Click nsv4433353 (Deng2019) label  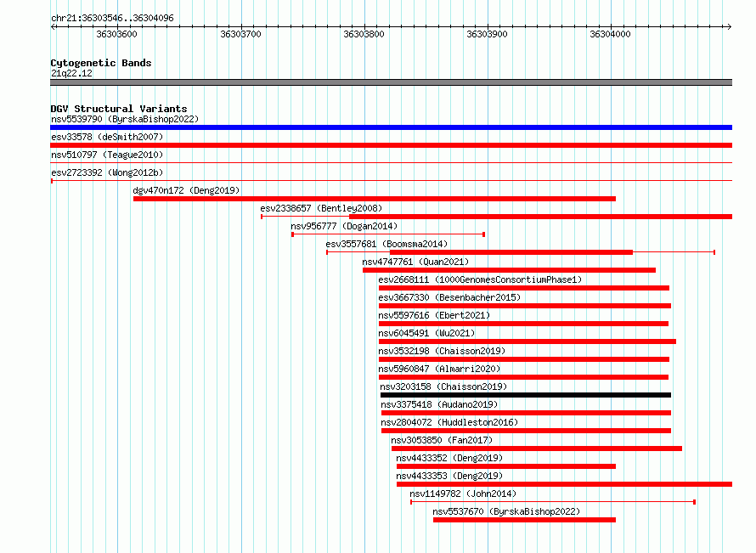(x=449, y=476)
